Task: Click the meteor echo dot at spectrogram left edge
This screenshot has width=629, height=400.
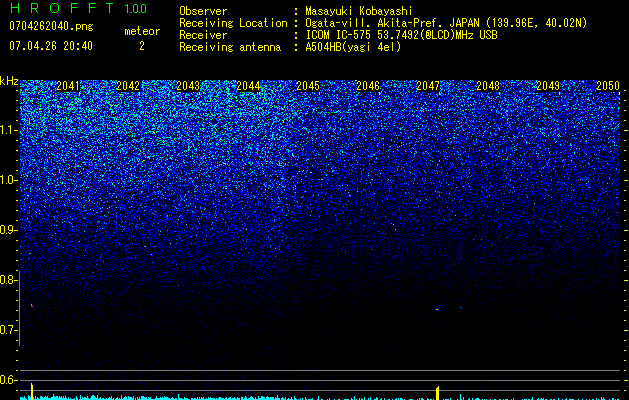Action: coord(32,306)
